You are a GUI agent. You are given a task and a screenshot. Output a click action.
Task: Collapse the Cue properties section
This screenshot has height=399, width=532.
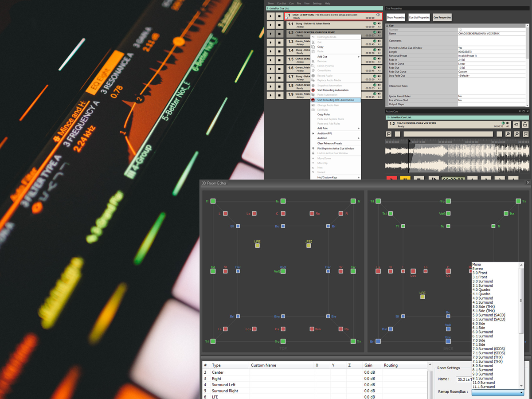point(387,26)
